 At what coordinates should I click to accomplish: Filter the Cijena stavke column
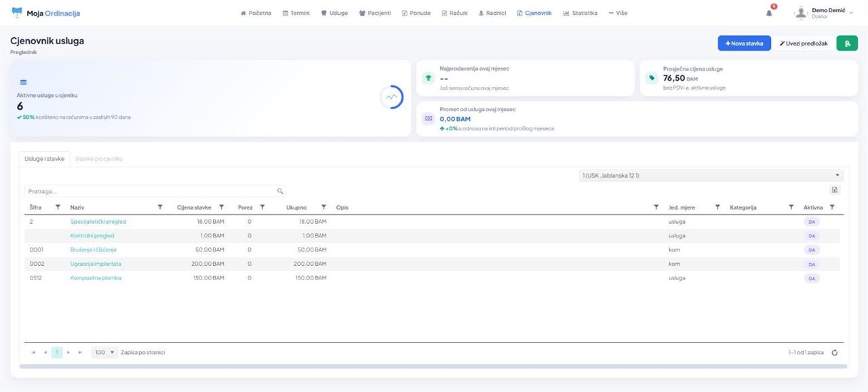tap(221, 207)
